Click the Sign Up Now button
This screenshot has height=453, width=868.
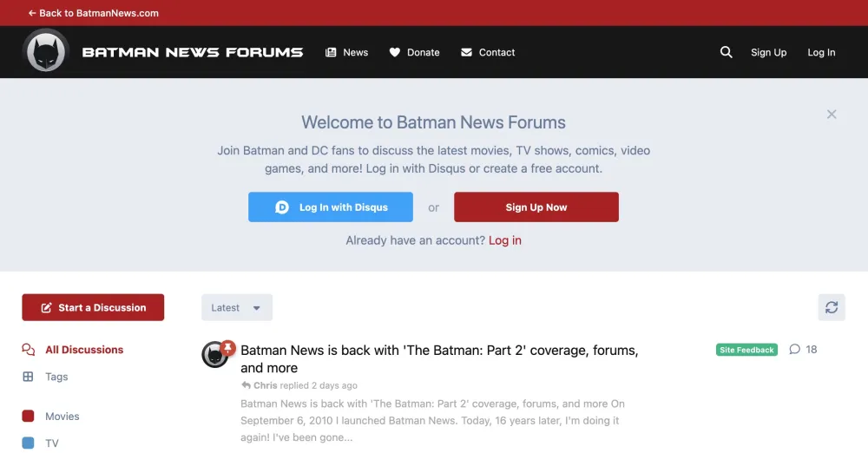point(536,207)
